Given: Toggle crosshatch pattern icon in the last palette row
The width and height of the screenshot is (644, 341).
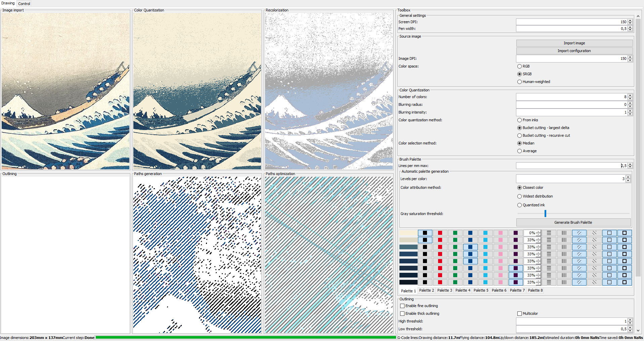Looking at the screenshot, I should click(579, 282).
